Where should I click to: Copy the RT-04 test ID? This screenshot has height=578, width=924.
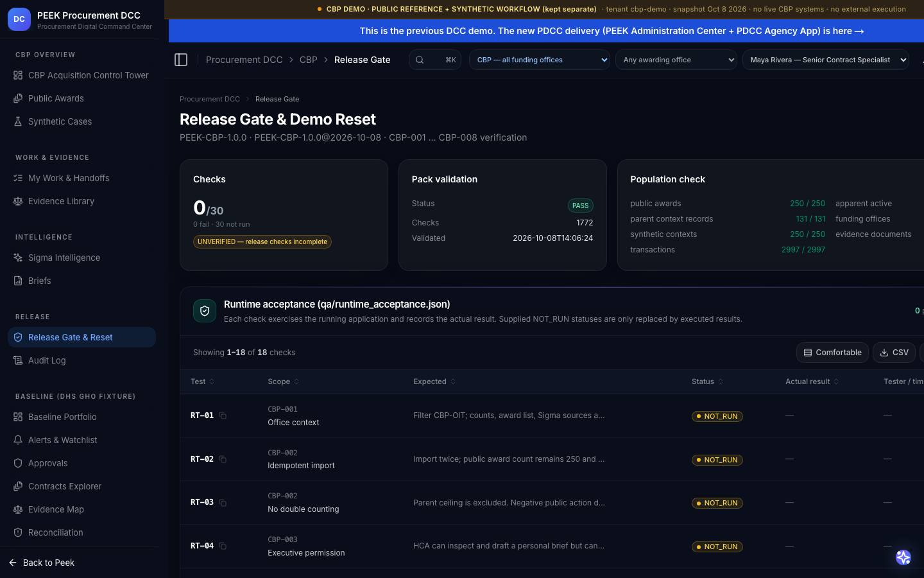(x=223, y=546)
